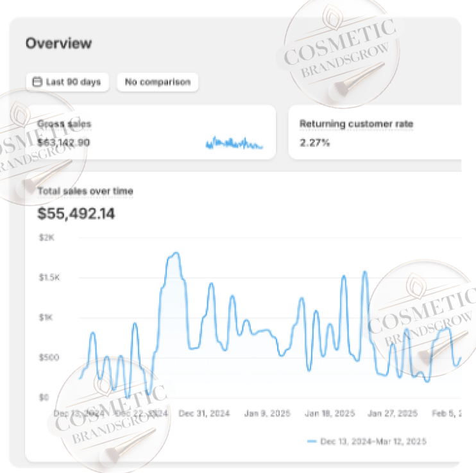Click the Jan 27, 2025 x-axis label
476x473 pixels.
click(x=393, y=414)
